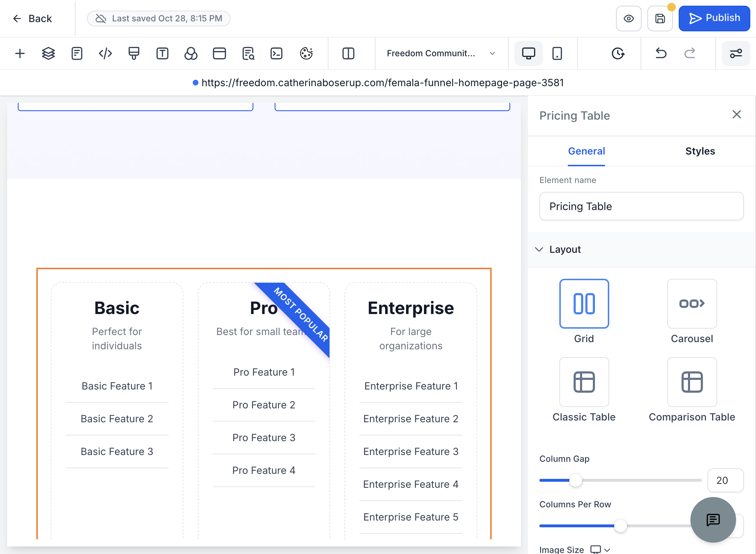The image size is (756, 554).
Task: Click the cookie icon
Action: tap(306, 53)
